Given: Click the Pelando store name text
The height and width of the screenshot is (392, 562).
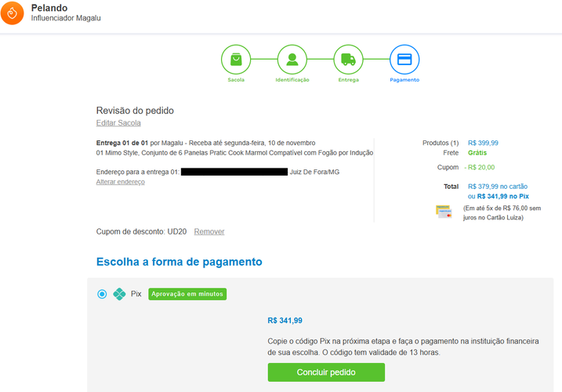Looking at the screenshot, I should 49,8.
